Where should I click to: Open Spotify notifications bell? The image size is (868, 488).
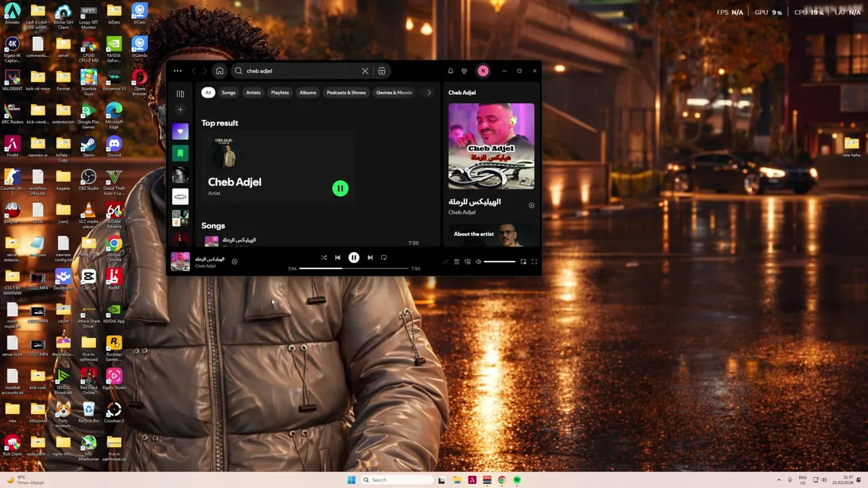point(450,70)
